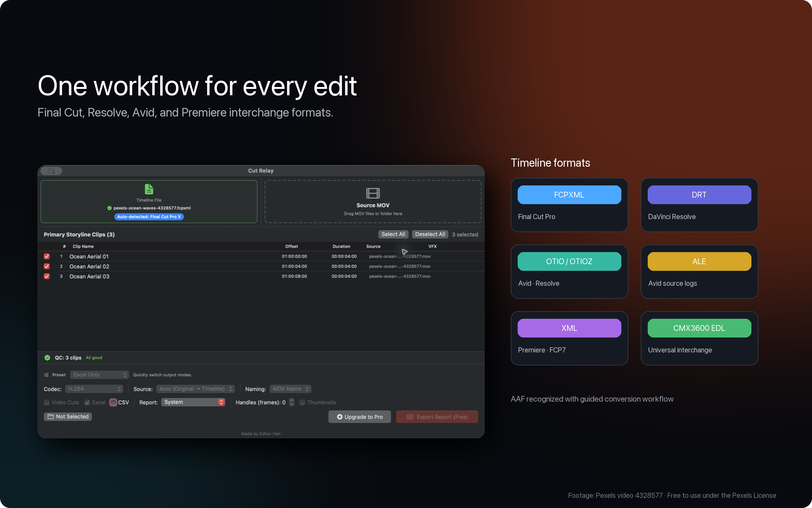The image size is (812, 508).
Task: Click the Source column header
Action: coord(373,246)
